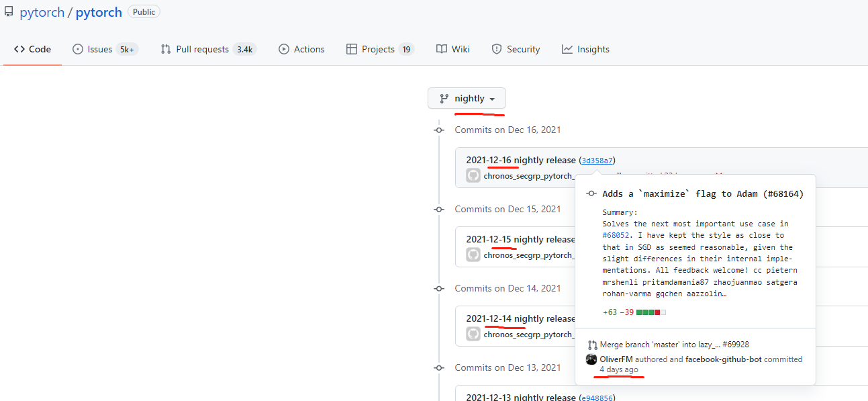The width and height of the screenshot is (868, 401).
Task: Open the nightly branch dropdown
Action: pyautogui.click(x=467, y=98)
